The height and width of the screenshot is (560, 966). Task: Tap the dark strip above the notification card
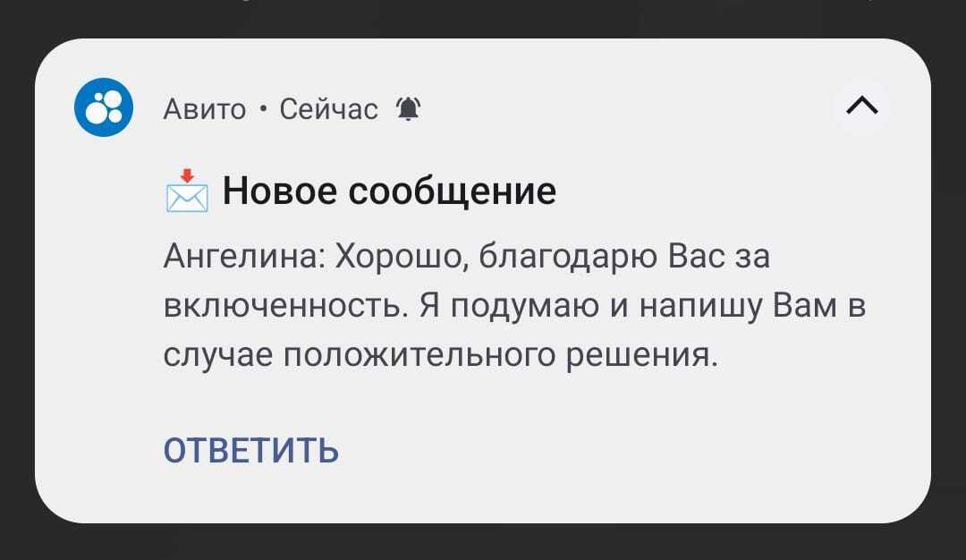483,16
